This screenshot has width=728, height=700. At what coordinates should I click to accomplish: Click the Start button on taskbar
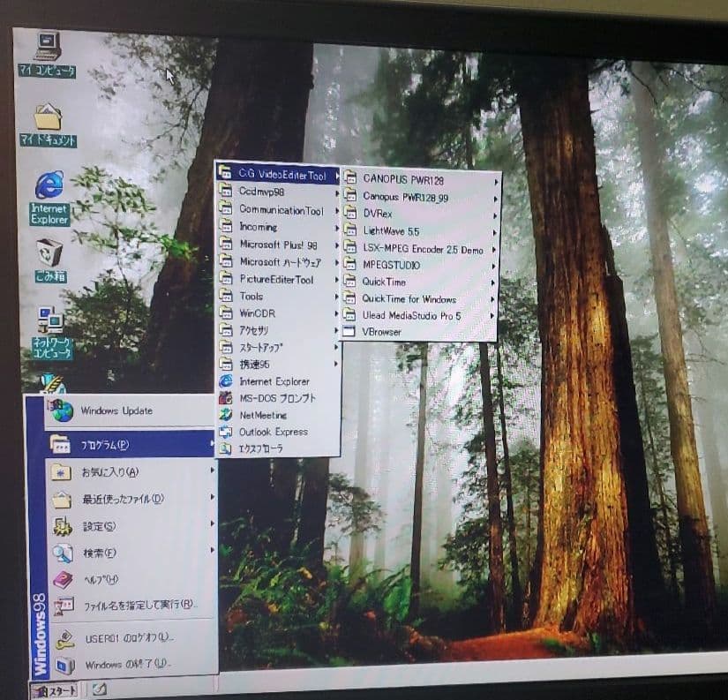pos(54,689)
